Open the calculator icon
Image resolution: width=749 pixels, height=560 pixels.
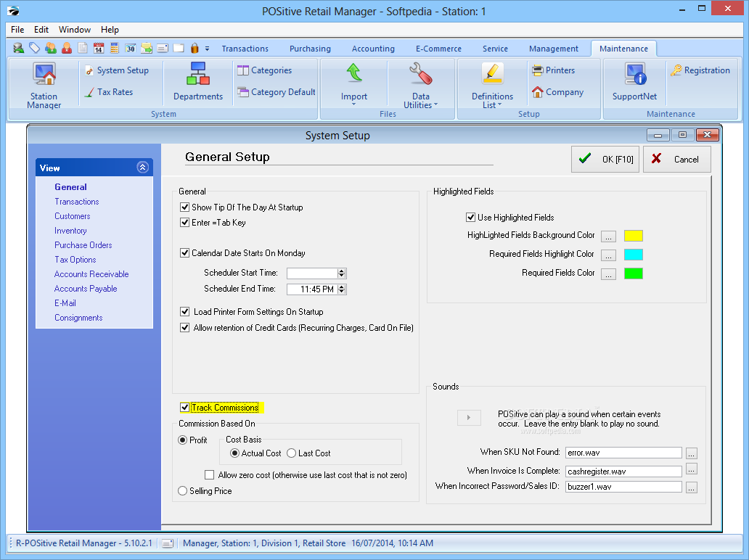coord(114,48)
